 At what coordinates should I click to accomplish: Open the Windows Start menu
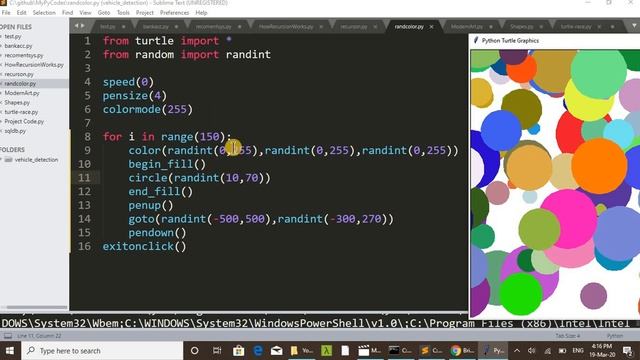[10, 351]
